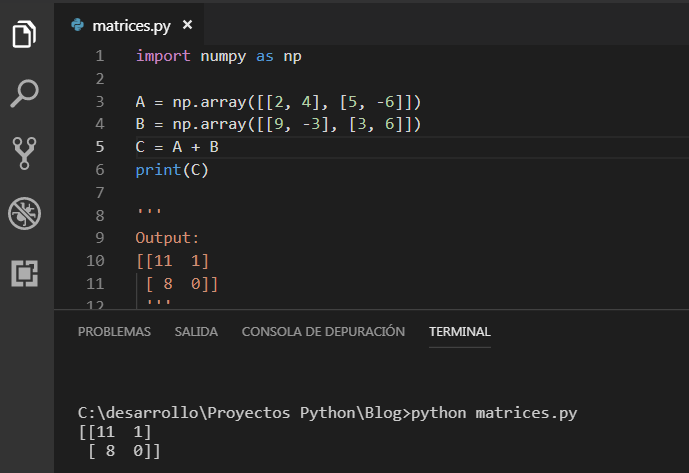The width and height of the screenshot is (689, 473).
Task: Switch to the SALIDA panel tab
Action: click(x=196, y=331)
